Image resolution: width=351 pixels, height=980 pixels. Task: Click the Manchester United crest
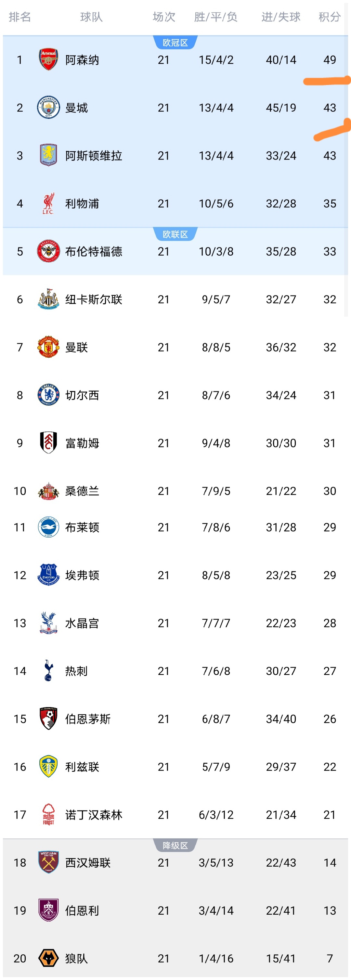pyautogui.click(x=48, y=347)
